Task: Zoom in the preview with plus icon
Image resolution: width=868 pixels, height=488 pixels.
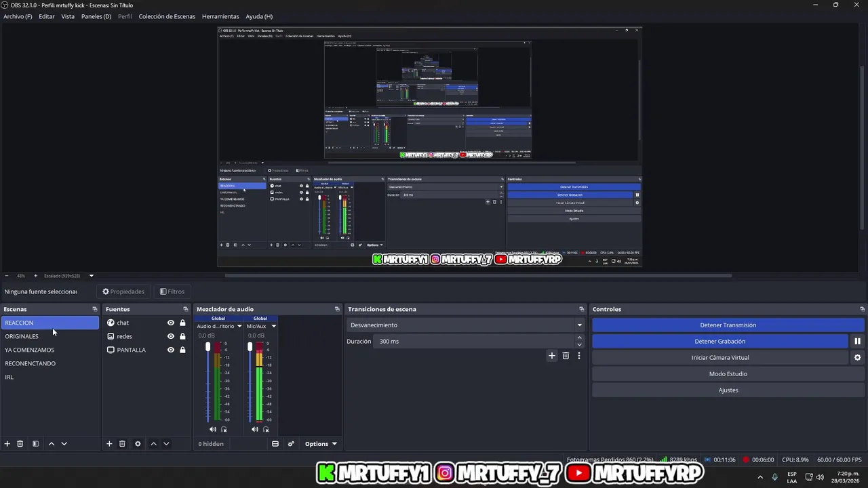Action: 36,276
